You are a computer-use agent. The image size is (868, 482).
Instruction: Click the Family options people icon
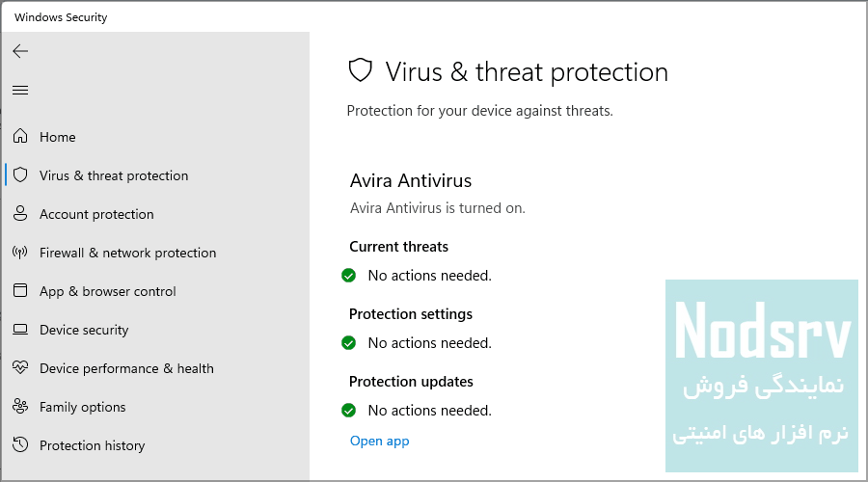tap(20, 406)
